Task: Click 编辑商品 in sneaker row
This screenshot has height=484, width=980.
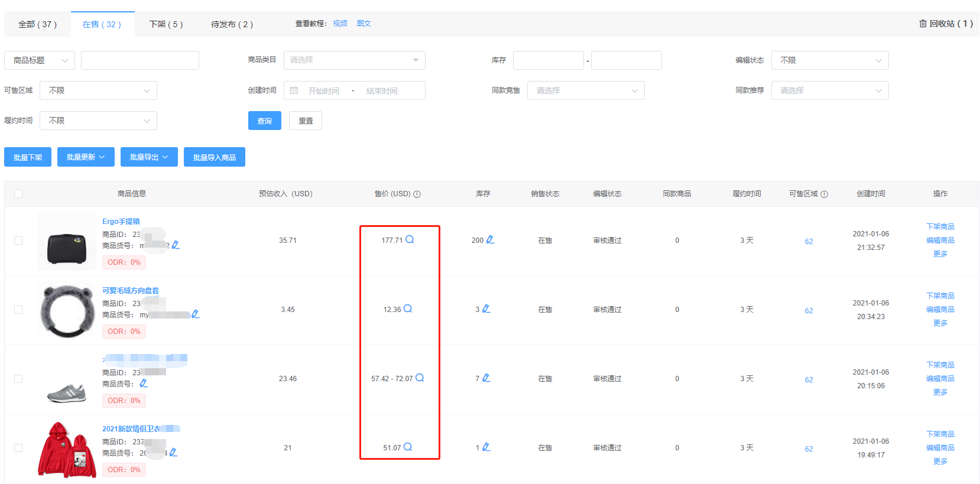Action: pyautogui.click(x=940, y=379)
